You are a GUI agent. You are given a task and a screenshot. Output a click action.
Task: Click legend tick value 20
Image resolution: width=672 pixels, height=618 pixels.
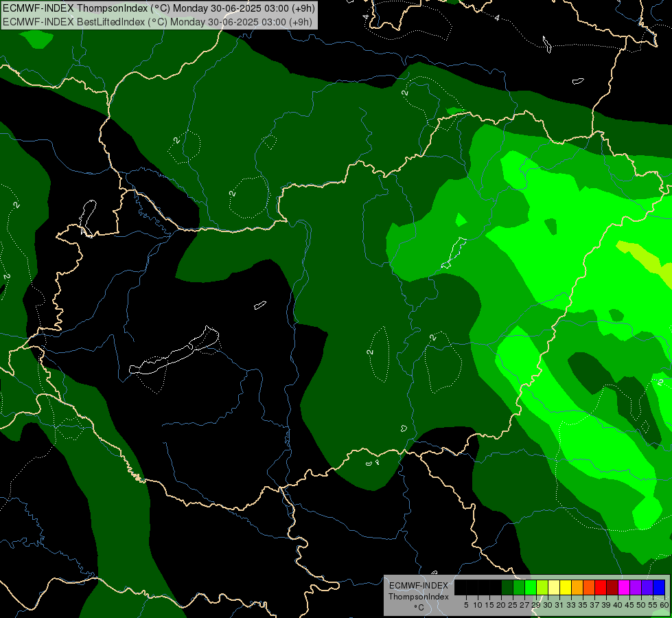(x=501, y=605)
